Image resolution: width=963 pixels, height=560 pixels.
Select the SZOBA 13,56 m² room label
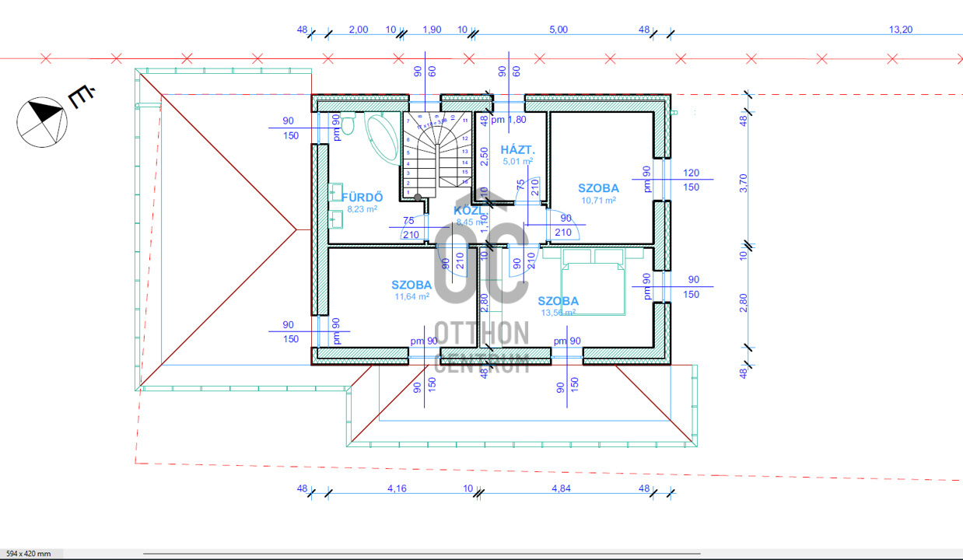point(557,306)
